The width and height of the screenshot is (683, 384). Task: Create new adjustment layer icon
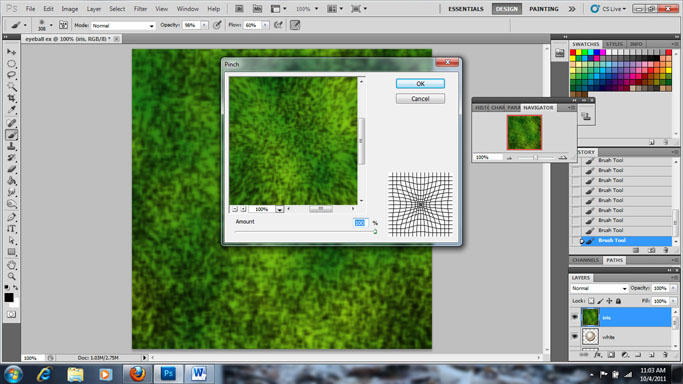coord(625,355)
